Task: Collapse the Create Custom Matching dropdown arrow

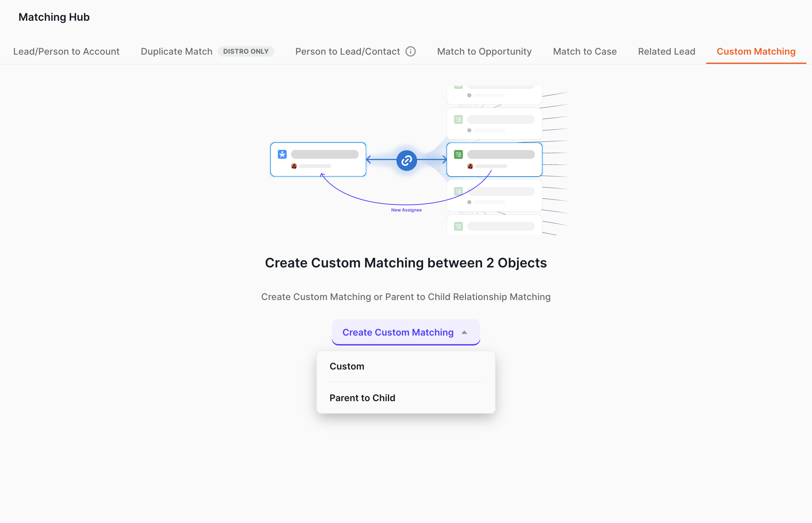Action: [464, 333]
